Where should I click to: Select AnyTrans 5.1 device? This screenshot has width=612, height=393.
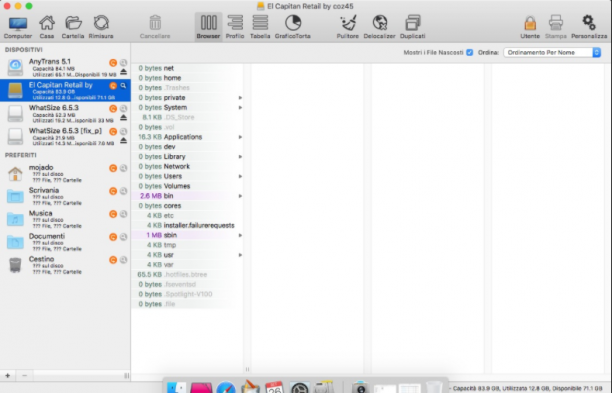pyautogui.click(x=65, y=67)
